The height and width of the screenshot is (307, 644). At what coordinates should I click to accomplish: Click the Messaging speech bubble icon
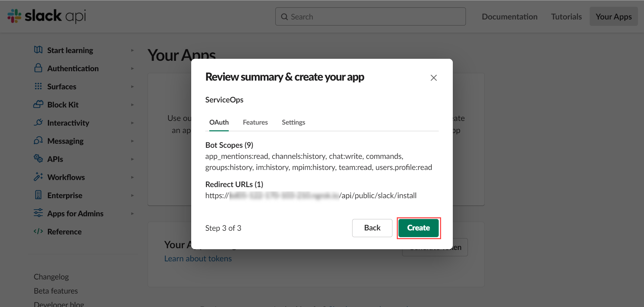38,141
